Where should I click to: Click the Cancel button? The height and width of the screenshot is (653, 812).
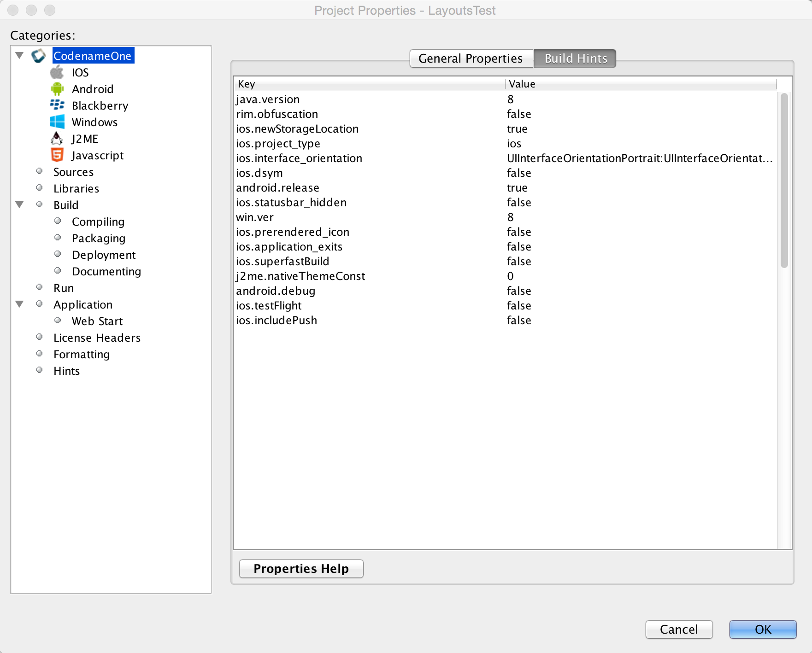point(679,630)
